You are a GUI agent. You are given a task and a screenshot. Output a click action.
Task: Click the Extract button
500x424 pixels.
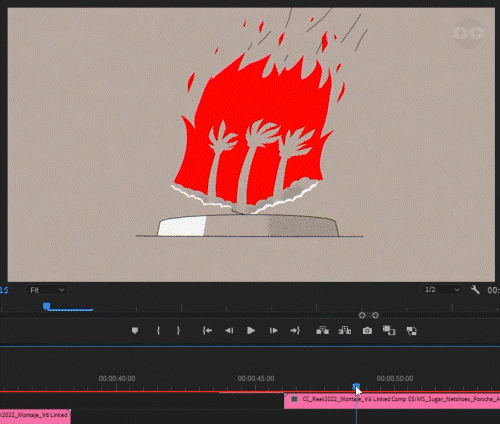[x=345, y=330]
